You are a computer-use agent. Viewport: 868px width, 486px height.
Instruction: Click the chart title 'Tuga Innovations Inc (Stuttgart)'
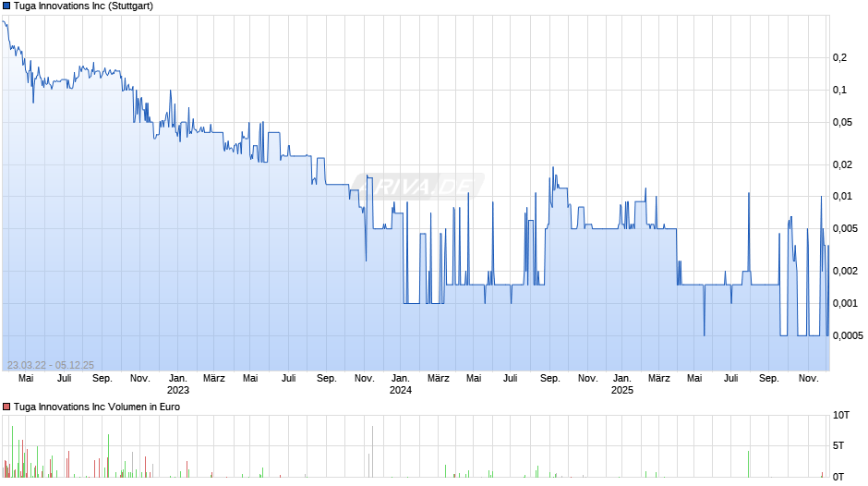click(x=84, y=6)
